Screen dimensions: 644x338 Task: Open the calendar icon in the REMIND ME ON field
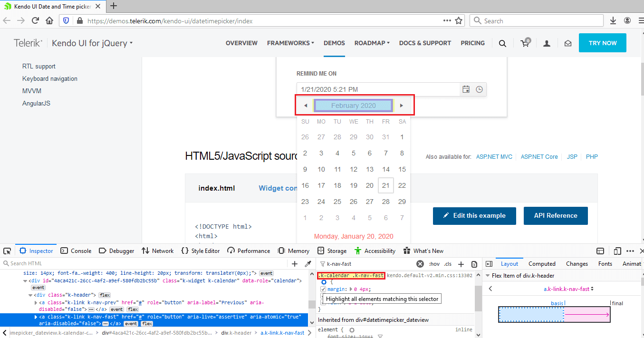point(466,89)
